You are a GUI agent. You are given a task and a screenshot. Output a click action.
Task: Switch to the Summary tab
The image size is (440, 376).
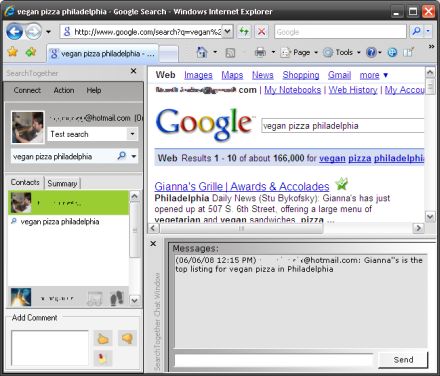coord(62,183)
